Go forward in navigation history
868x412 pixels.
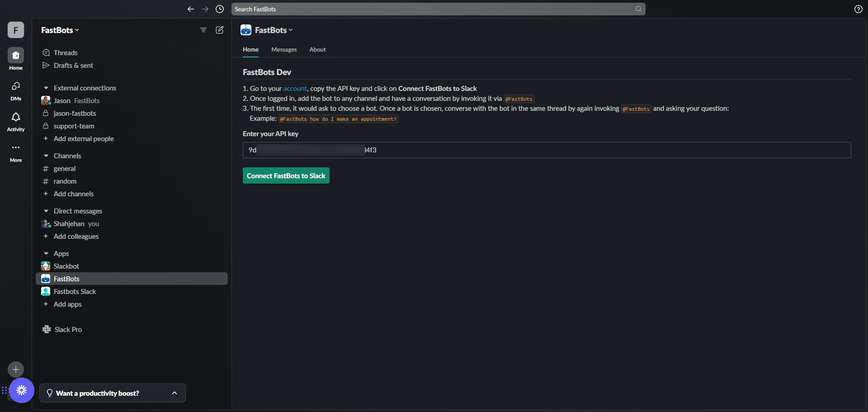pos(205,9)
